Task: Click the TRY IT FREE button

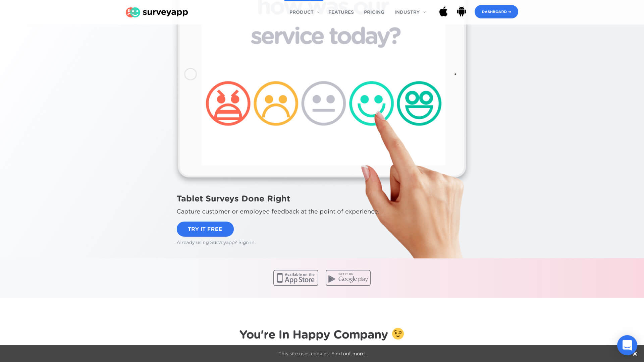Action: coord(205,229)
